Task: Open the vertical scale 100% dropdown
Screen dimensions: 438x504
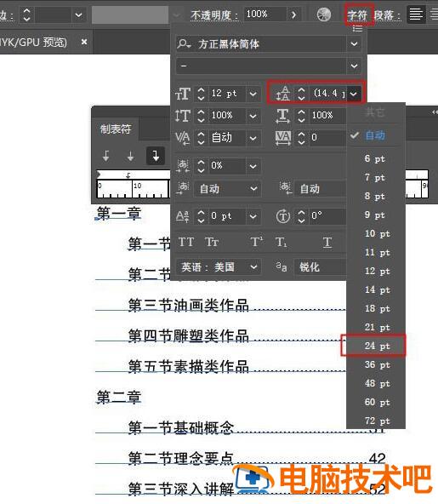Action: pos(253,116)
